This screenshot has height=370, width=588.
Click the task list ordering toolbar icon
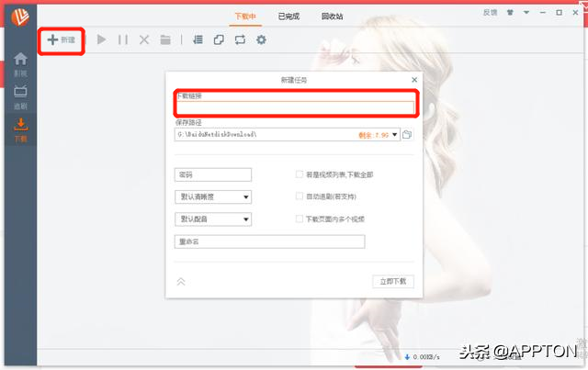198,39
